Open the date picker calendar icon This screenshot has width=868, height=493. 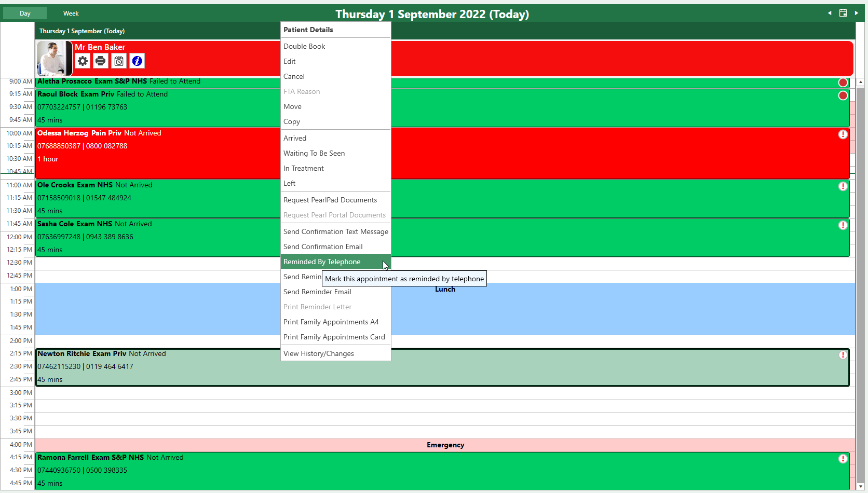(843, 13)
